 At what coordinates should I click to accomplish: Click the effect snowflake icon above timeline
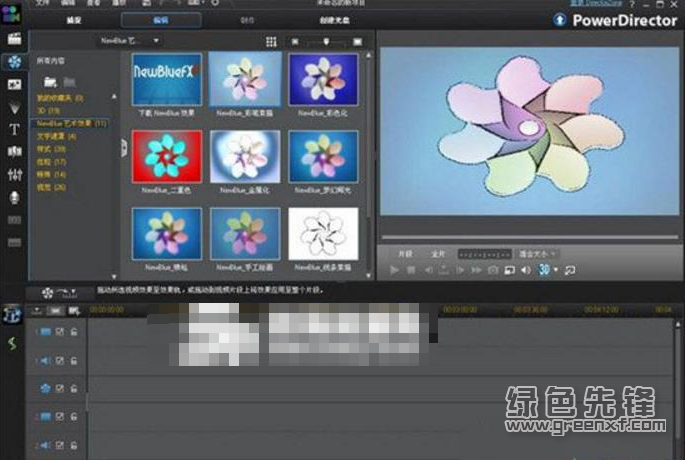pos(48,293)
